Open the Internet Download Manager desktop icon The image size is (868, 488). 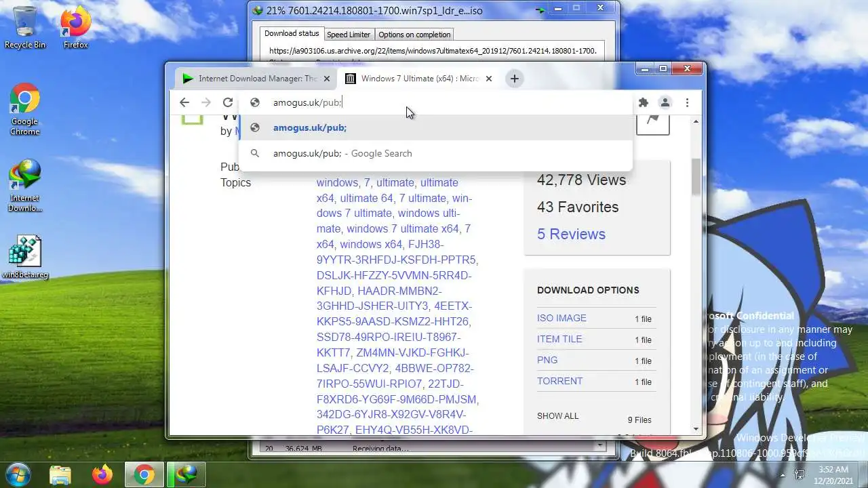(x=24, y=186)
